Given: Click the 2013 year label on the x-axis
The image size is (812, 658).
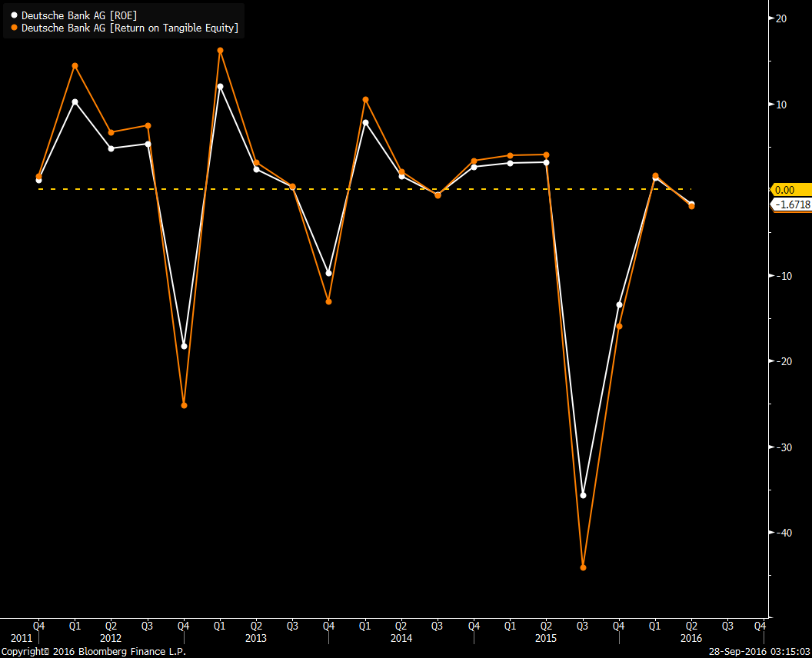Looking at the screenshot, I should pyautogui.click(x=256, y=638).
